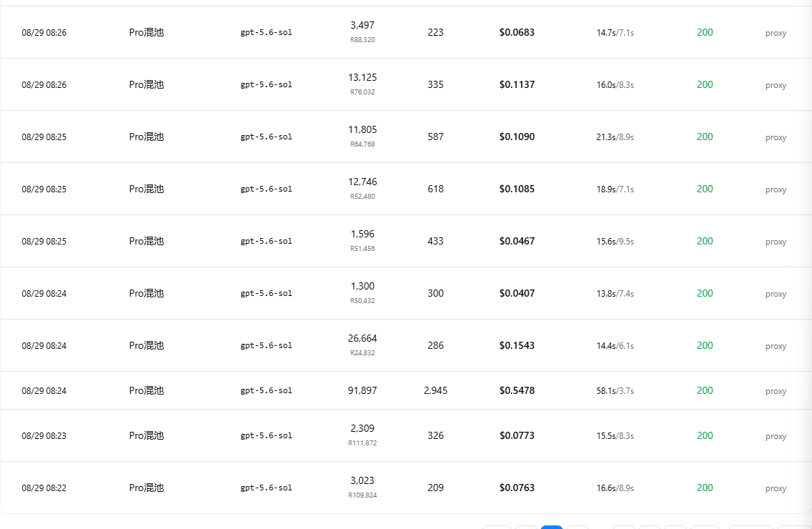Click the 08/29 08:22 log entry time
Screen dimensions: 812x529
(x=44, y=488)
